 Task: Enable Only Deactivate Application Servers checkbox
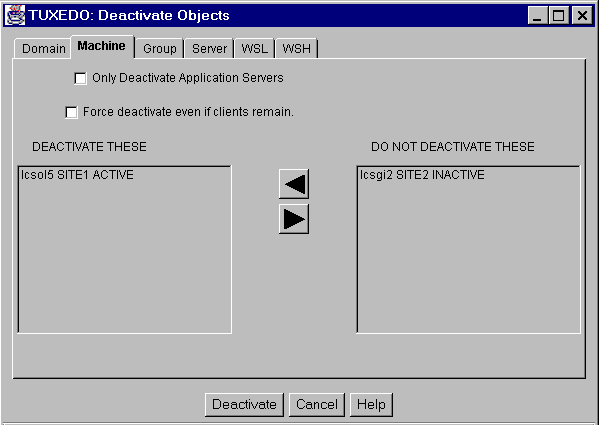[x=80, y=78]
